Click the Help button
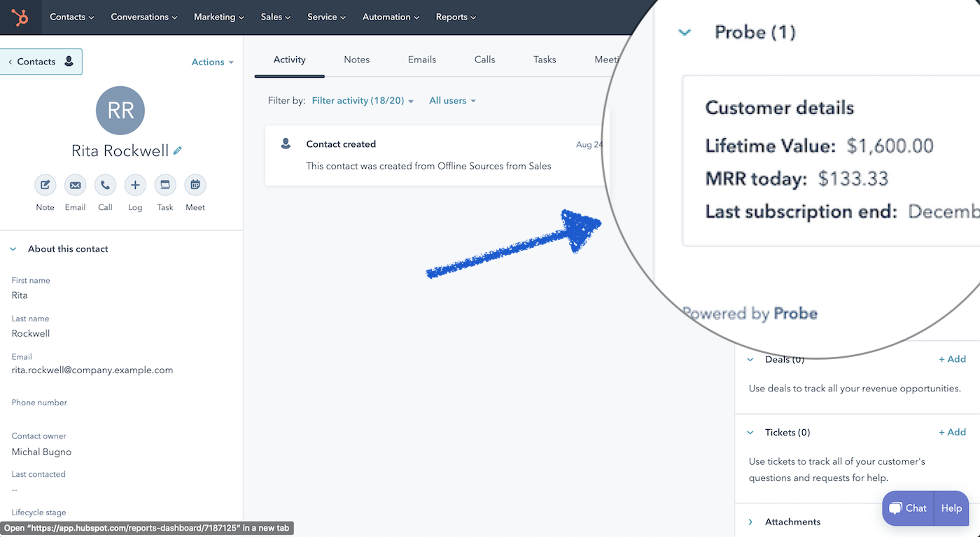The height and width of the screenshot is (537, 980). tap(952, 508)
